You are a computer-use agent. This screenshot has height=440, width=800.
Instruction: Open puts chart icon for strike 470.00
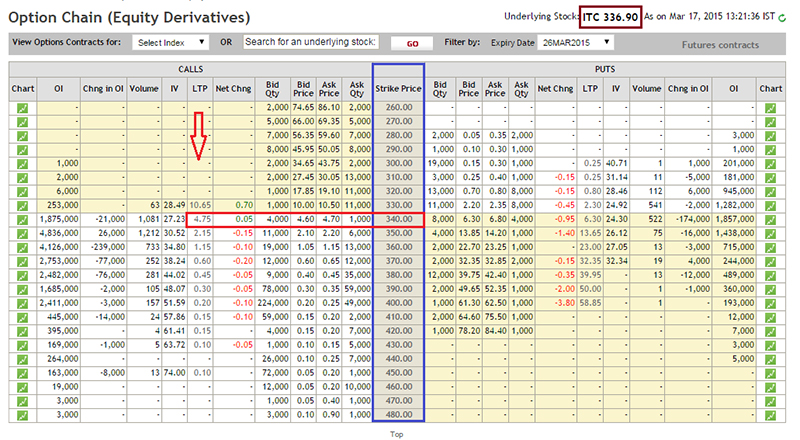tap(770, 401)
